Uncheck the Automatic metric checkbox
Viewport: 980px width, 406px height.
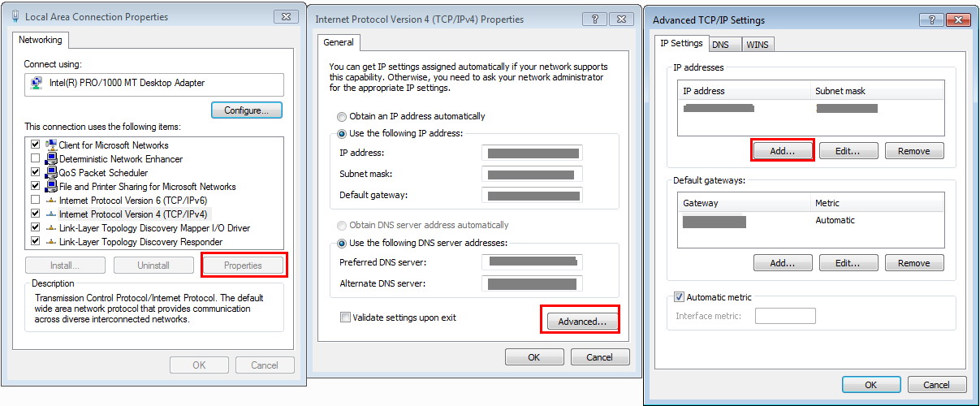(x=680, y=297)
